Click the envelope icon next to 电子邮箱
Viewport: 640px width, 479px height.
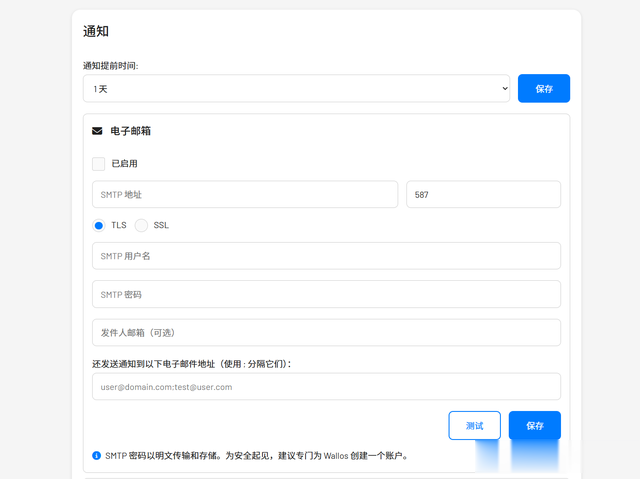click(x=97, y=131)
